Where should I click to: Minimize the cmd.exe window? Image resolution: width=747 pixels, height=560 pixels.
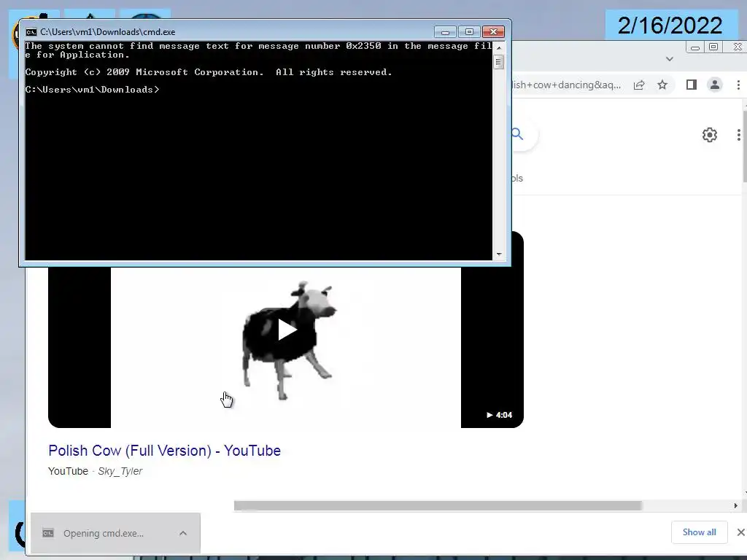(445, 32)
